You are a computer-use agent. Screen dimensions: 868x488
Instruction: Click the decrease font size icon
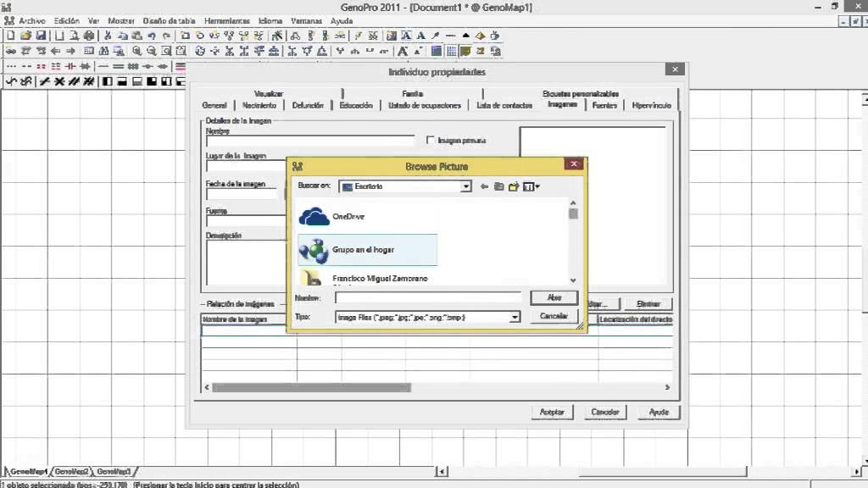pos(417,51)
